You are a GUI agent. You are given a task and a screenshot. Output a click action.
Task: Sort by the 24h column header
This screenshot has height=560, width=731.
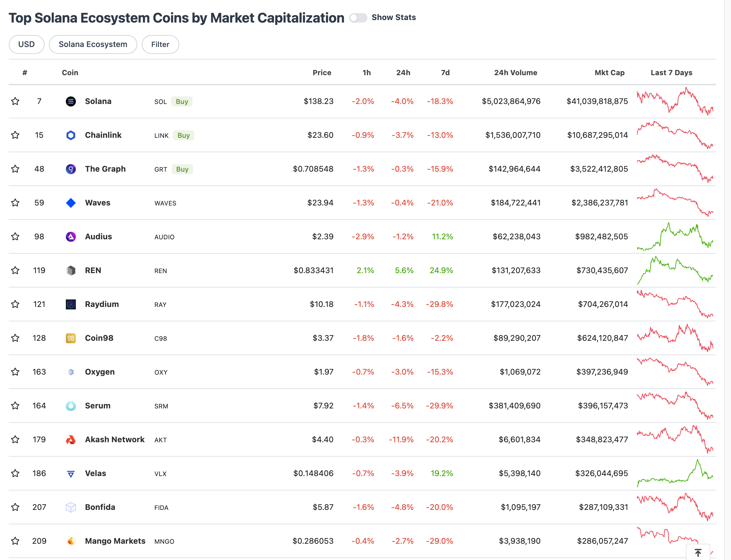coord(403,73)
